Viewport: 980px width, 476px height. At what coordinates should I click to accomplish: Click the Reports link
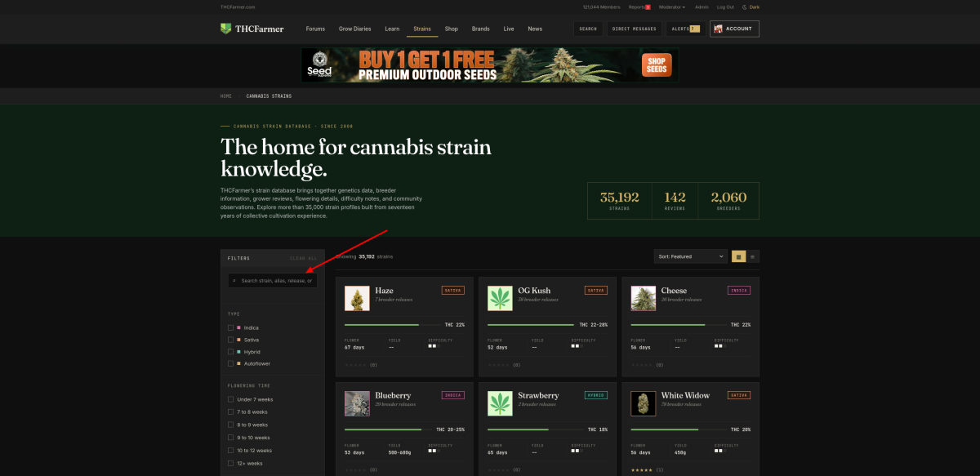[636, 7]
